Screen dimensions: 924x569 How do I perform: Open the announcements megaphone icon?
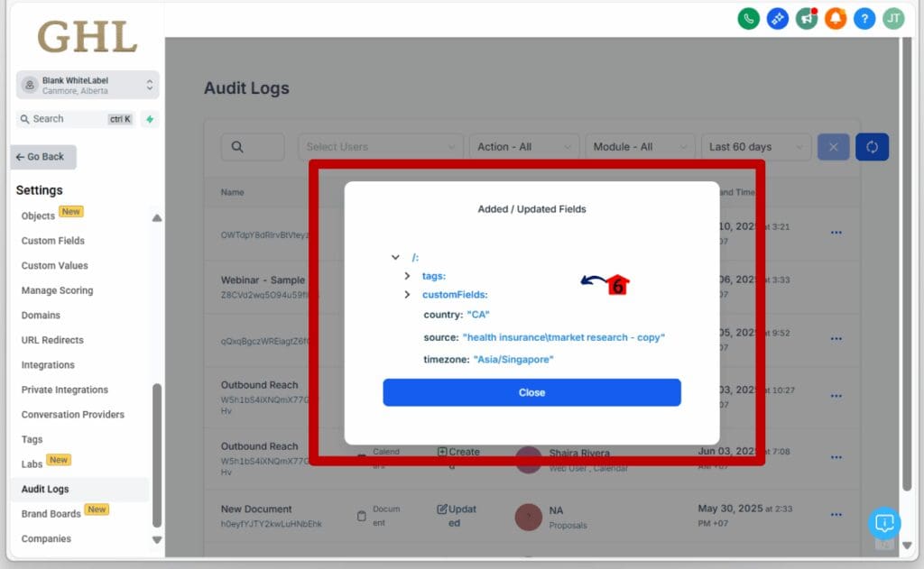point(807,18)
